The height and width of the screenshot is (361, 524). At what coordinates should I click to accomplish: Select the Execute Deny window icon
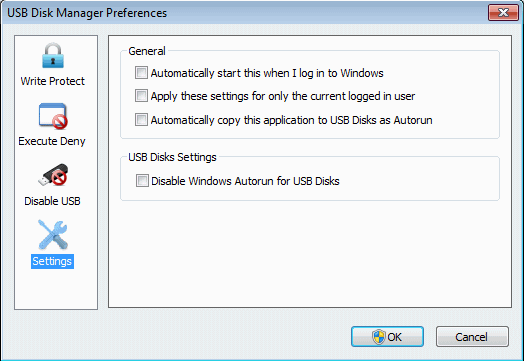tap(53, 116)
